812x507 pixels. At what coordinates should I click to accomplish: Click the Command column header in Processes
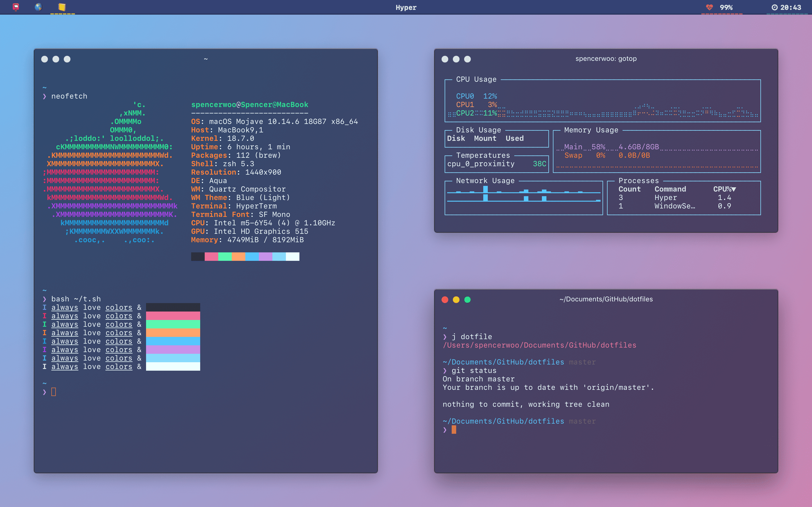point(670,189)
